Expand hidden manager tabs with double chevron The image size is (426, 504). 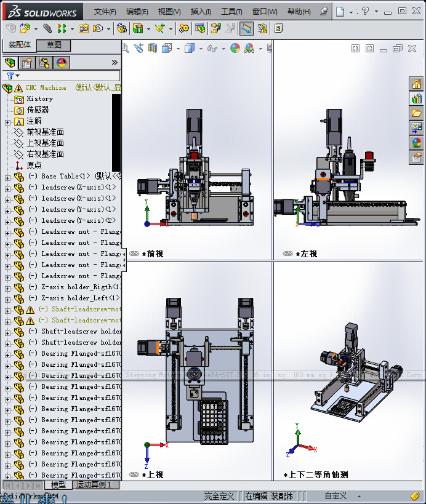(115, 63)
